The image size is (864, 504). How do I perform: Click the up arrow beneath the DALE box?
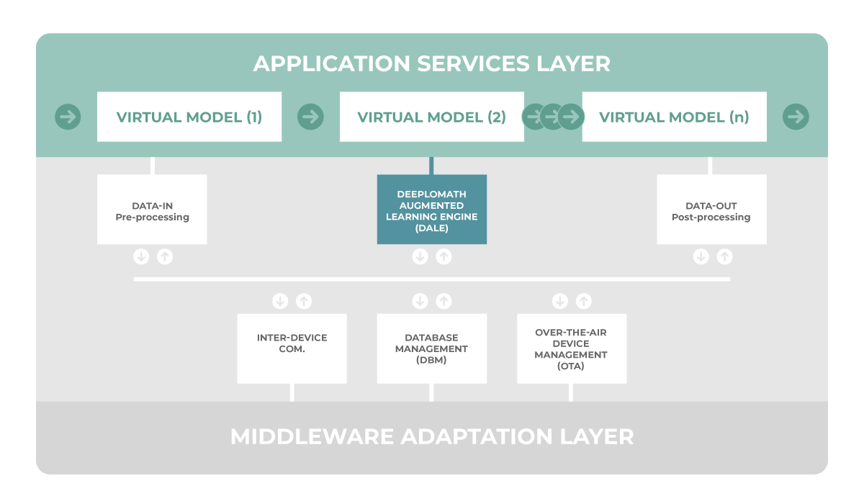click(444, 256)
